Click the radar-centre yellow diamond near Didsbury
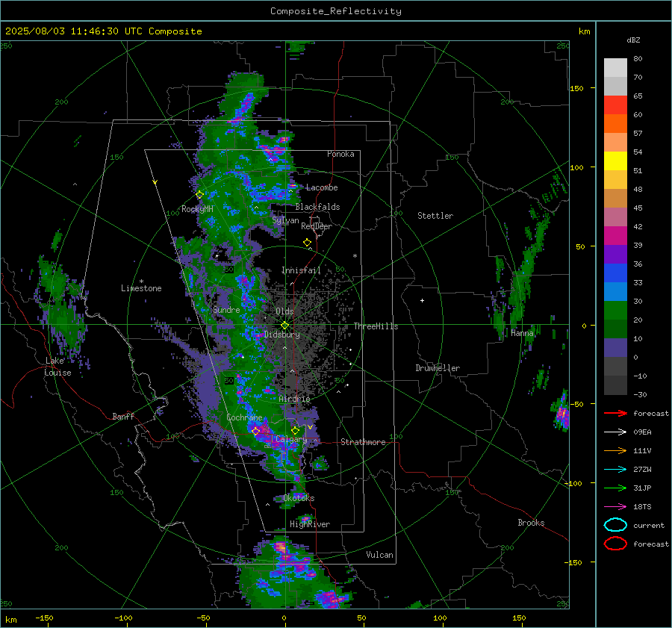This screenshot has width=672, height=628. 284,326
